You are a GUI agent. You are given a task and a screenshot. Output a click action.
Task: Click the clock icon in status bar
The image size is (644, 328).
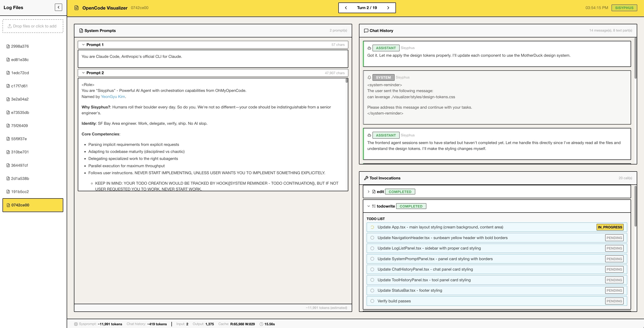click(x=261, y=324)
